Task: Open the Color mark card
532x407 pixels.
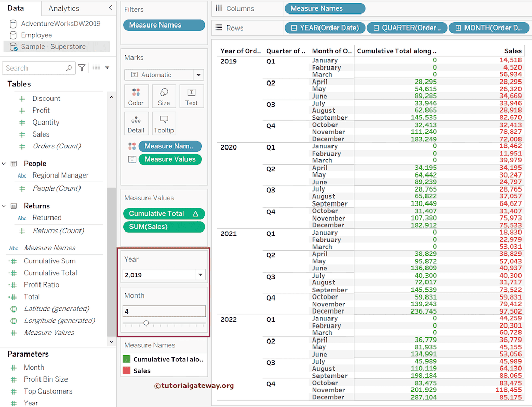Action: (x=136, y=96)
